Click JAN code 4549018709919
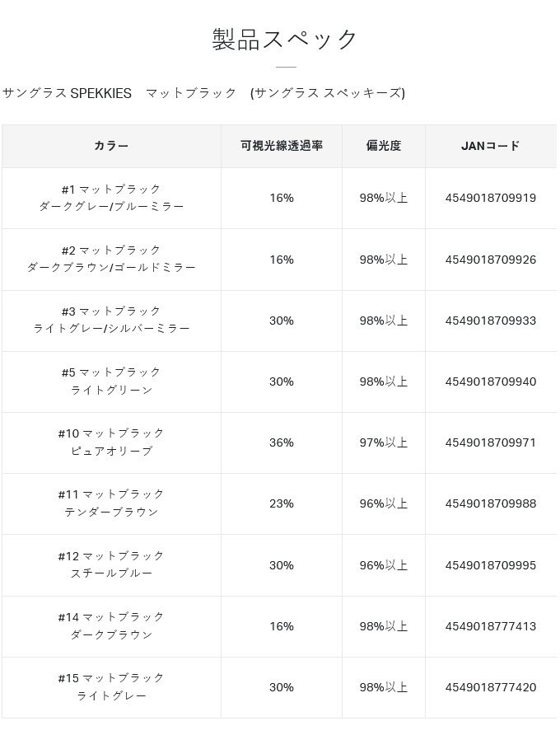Image resolution: width=560 pixels, height=735 pixels. point(491,198)
